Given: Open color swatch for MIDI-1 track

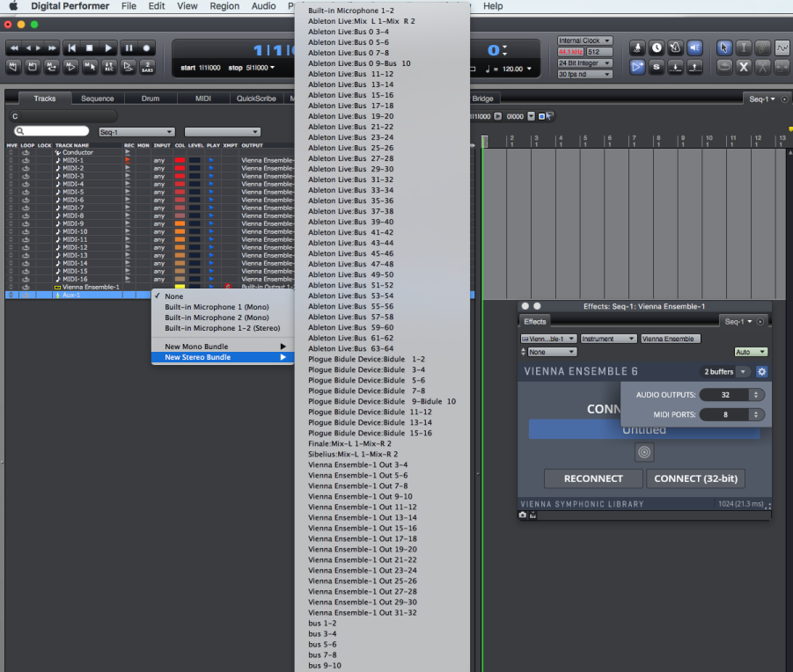Looking at the screenshot, I should coord(180,160).
